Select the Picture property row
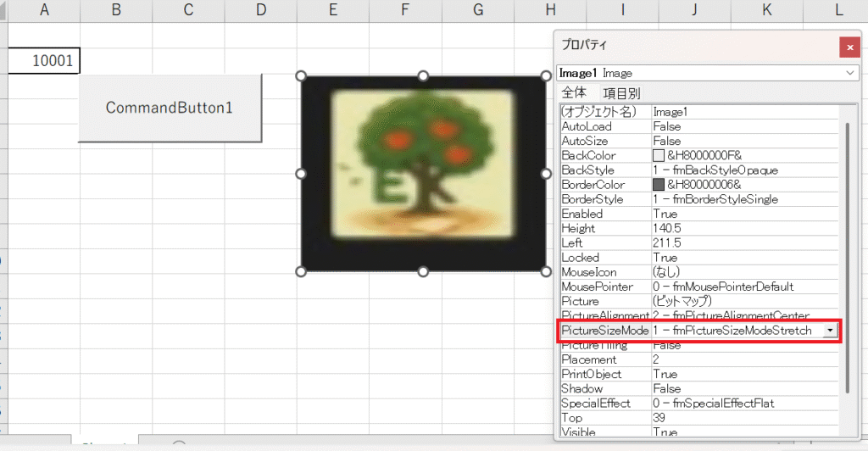868x451 pixels. click(x=604, y=301)
